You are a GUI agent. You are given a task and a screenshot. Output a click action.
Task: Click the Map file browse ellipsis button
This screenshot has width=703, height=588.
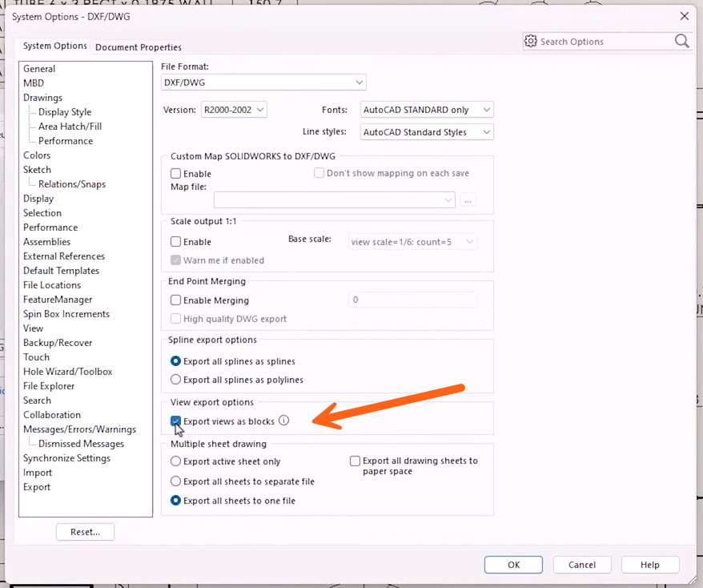[x=468, y=200]
